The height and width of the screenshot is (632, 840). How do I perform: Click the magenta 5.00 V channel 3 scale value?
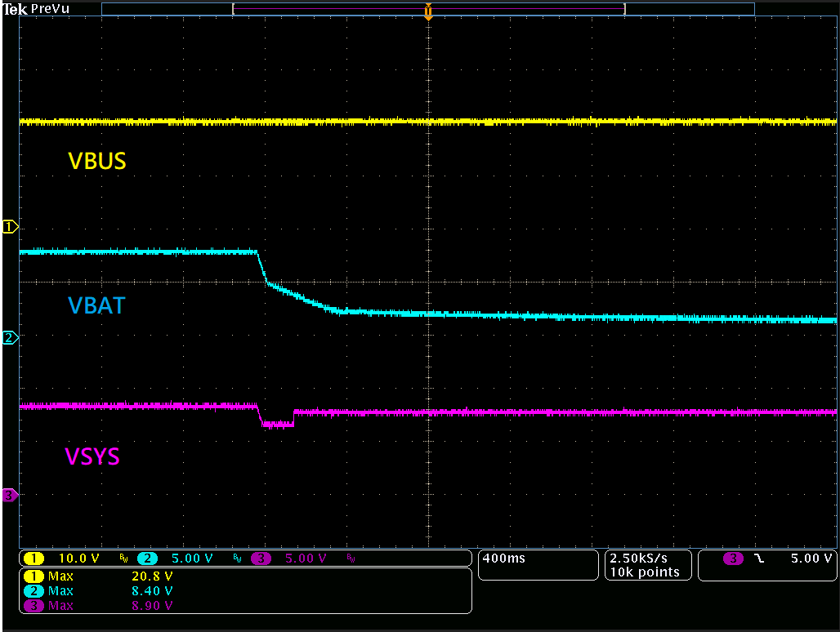[306, 559]
